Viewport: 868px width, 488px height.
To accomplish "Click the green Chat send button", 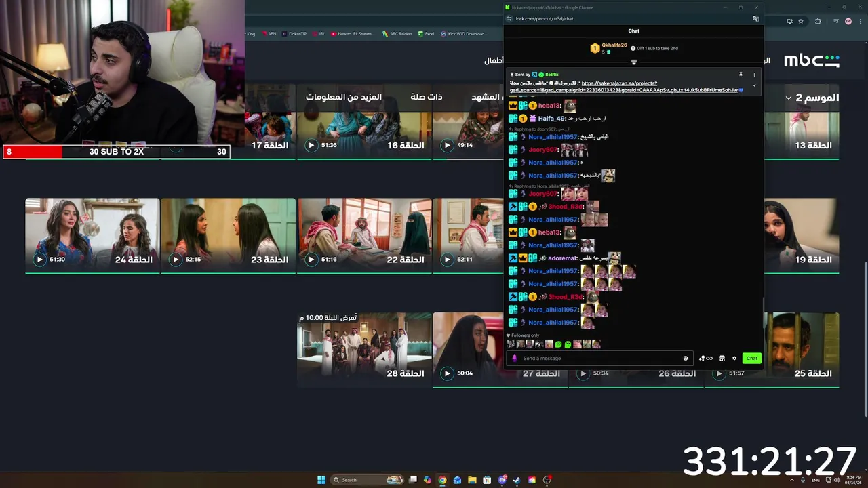I will [x=751, y=358].
